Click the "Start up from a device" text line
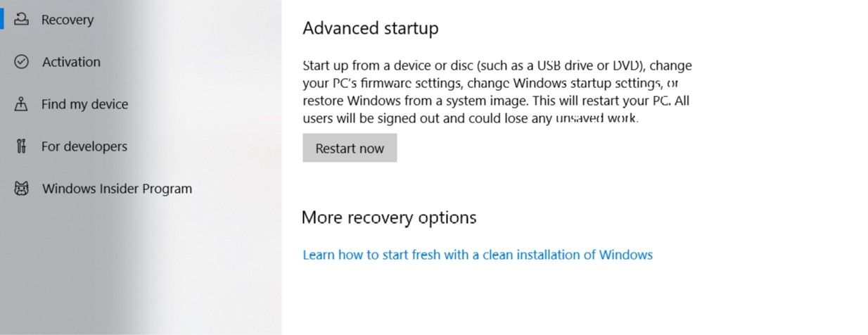Image resolution: width=868 pixels, height=335 pixels. click(x=497, y=65)
